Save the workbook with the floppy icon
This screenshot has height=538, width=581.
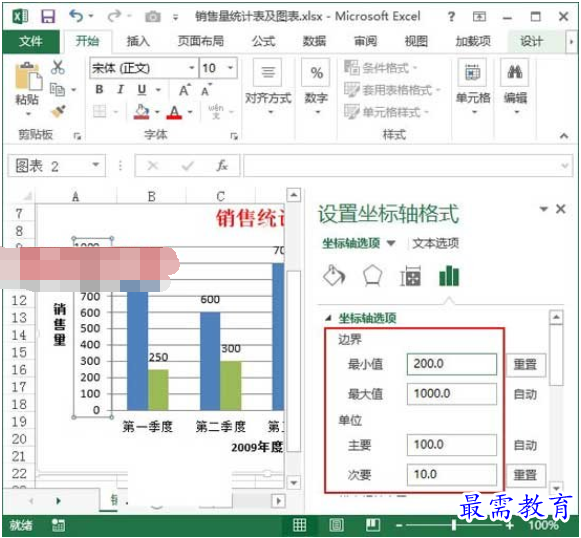click(x=48, y=16)
